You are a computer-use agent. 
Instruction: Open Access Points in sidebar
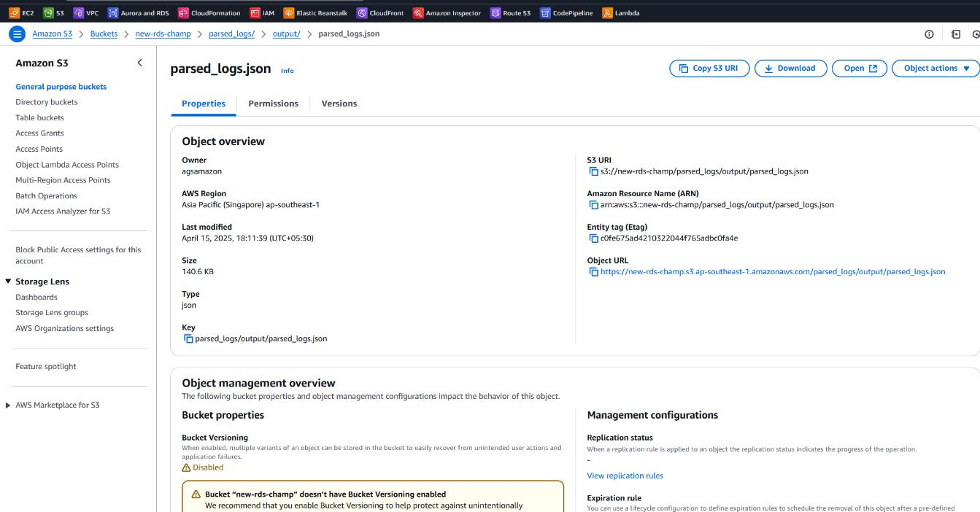click(39, 149)
